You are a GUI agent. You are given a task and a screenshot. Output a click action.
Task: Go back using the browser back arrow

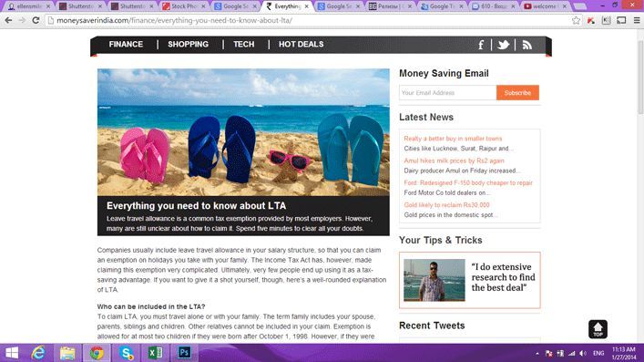click(x=8, y=20)
